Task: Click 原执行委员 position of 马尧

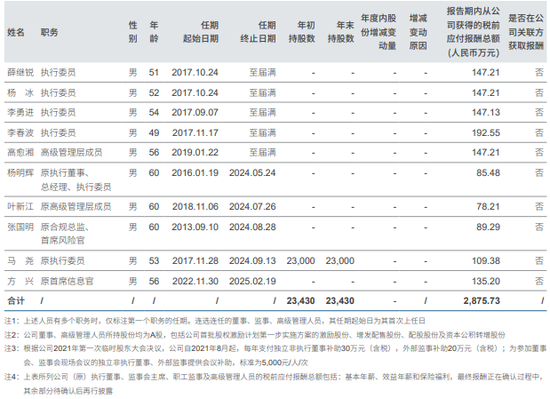Action: (x=62, y=261)
